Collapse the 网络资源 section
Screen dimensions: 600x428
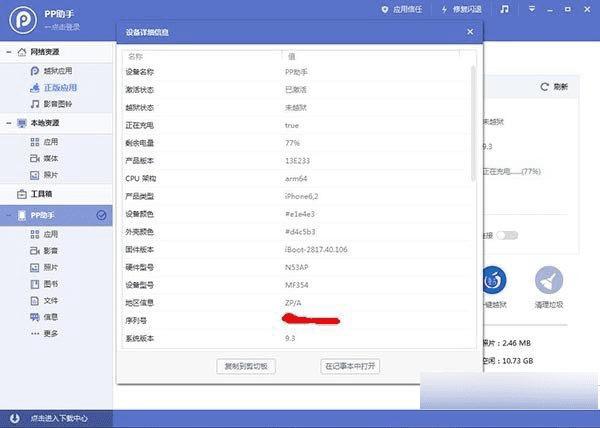click(x=8, y=52)
